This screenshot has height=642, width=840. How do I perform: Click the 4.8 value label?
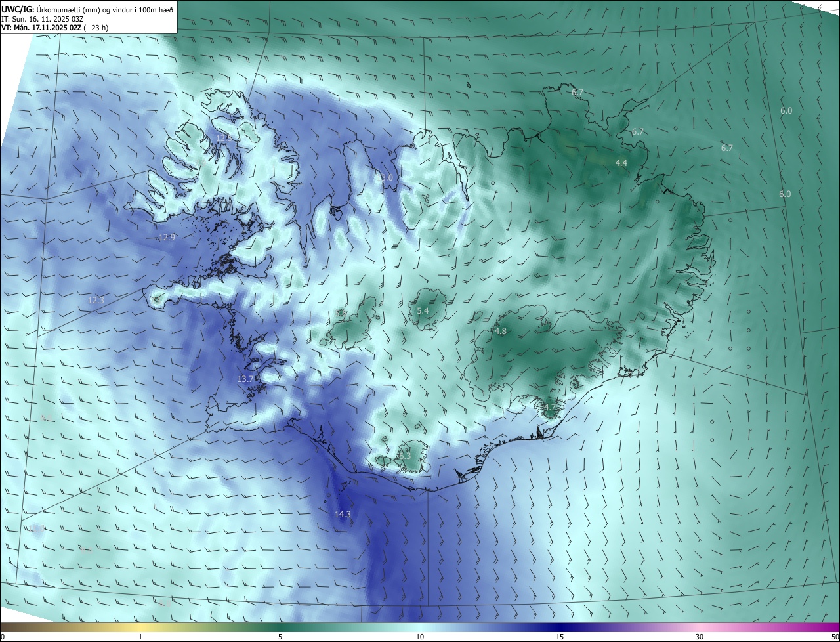point(501,332)
